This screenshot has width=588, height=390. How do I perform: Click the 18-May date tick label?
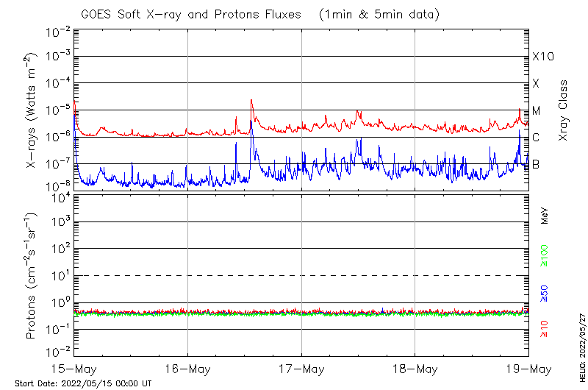(415, 368)
